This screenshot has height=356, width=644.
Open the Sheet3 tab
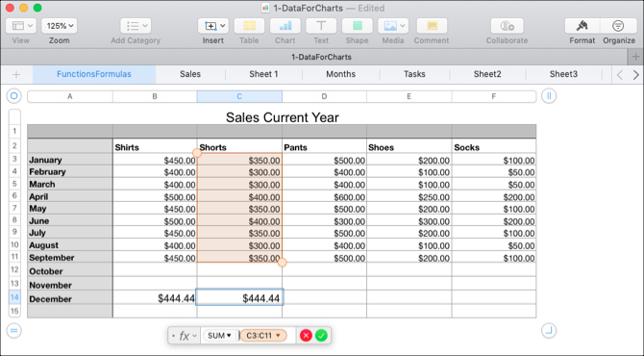point(563,74)
